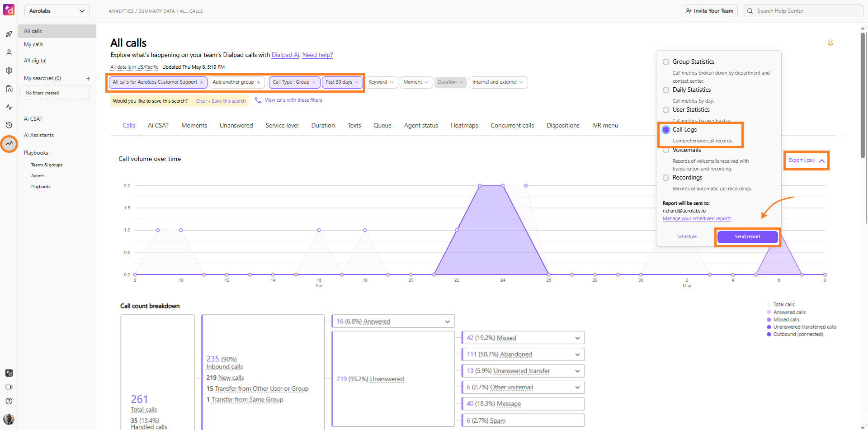
Task: Click the Search Help Center field
Action: pyautogui.click(x=803, y=11)
